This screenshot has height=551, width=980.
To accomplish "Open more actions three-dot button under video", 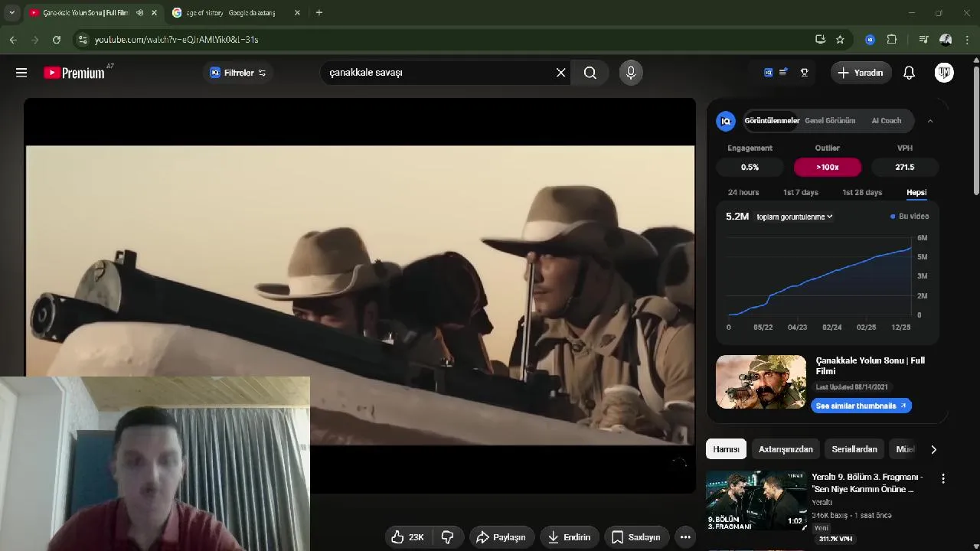I will tap(685, 537).
